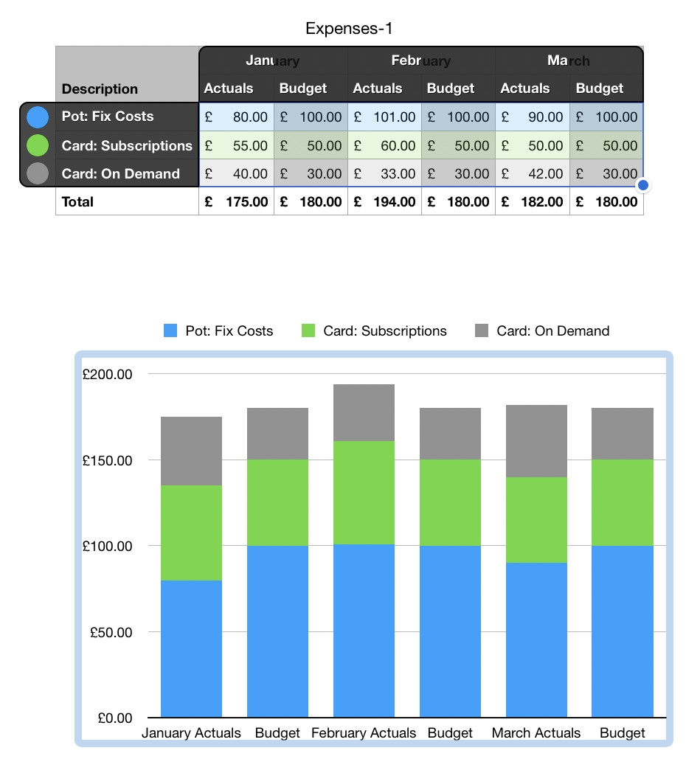Click blue segment of March Actuals bar
Viewport: 700px width, 773px height.
point(536,639)
